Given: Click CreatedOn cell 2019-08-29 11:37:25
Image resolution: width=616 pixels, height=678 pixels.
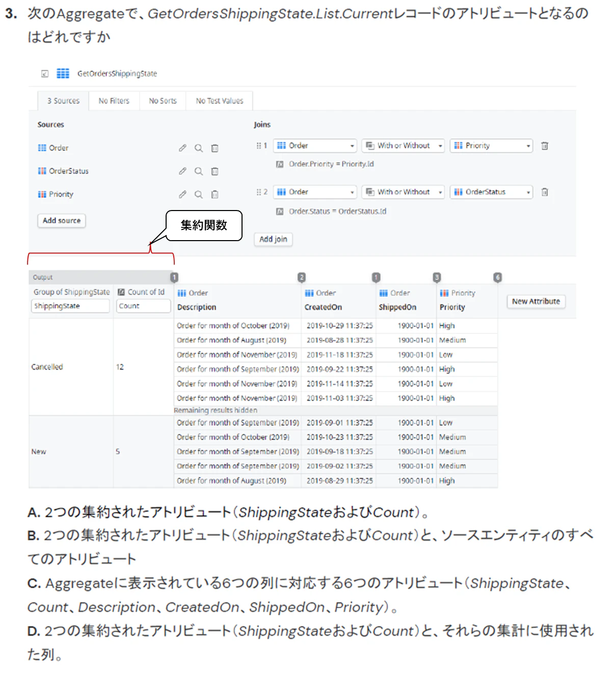Looking at the screenshot, I should (x=339, y=481).
